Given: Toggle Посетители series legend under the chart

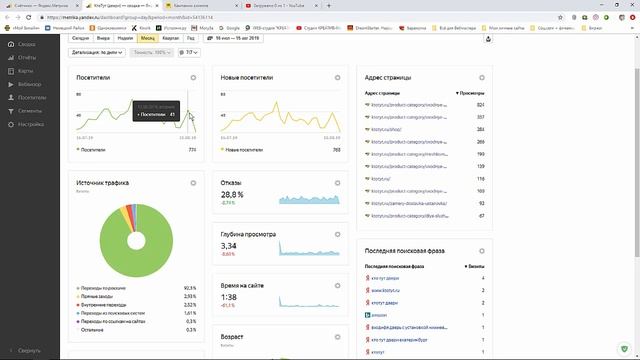Looking at the screenshot, I should pos(91,150).
